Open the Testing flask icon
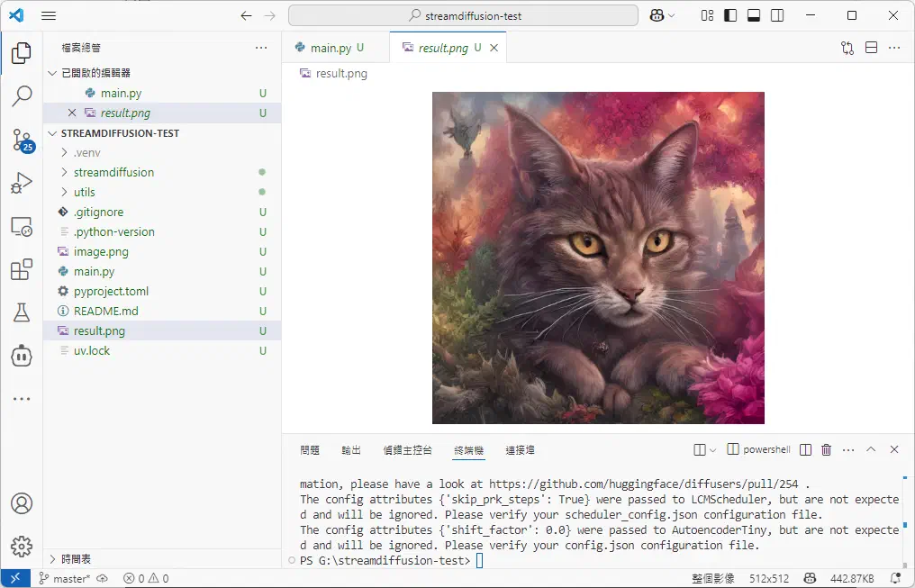The height and width of the screenshot is (588, 915). point(22,312)
